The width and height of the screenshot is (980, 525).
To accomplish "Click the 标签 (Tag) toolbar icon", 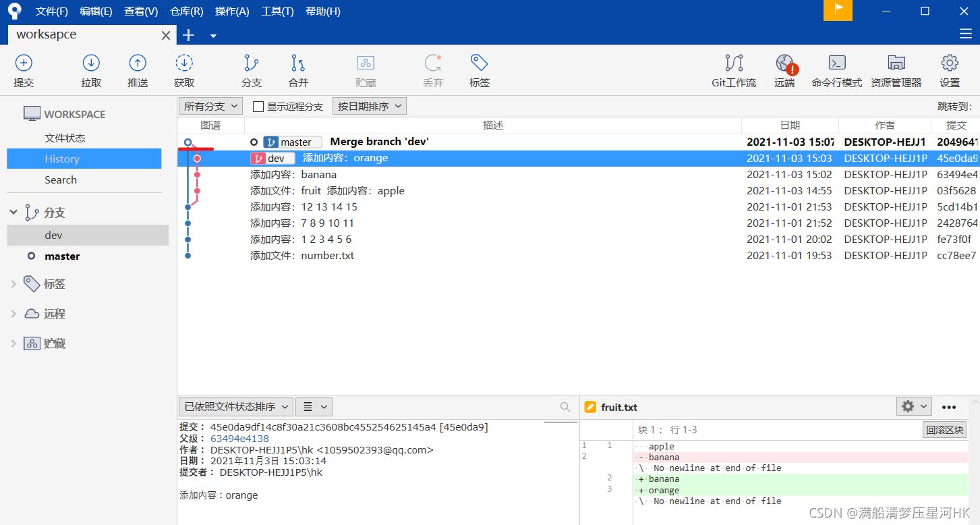I will 480,63.
